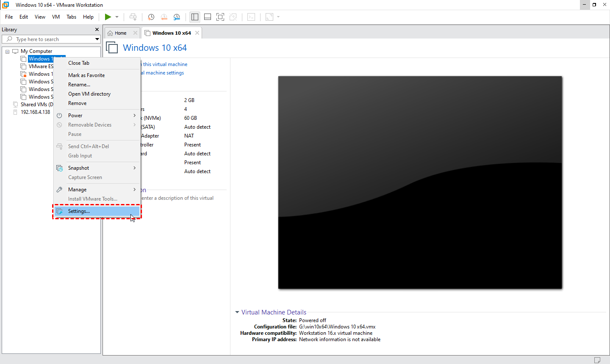This screenshot has height=364, width=610.
Task: Open Snapshot Manager from the toolbar
Action: (177, 17)
